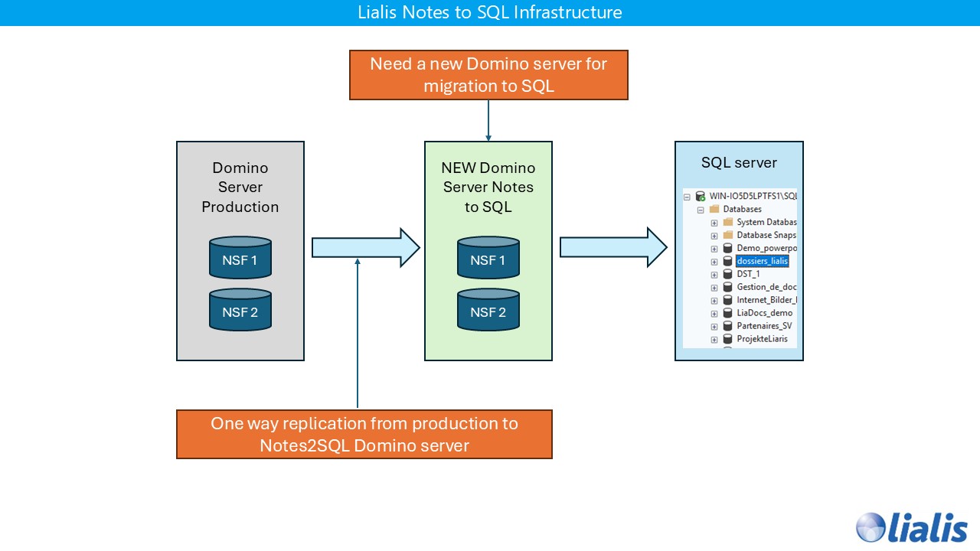Select the WIN-IO5D5LPTFS1 server icon
The image size is (980, 551).
(700, 195)
